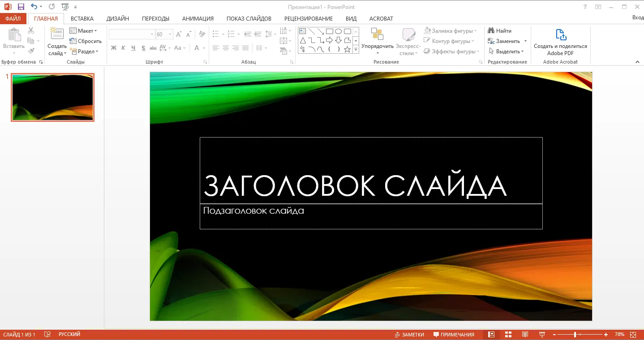Click the Save floppy disk icon
The height and width of the screenshot is (340, 644).
(x=21, y=7)
